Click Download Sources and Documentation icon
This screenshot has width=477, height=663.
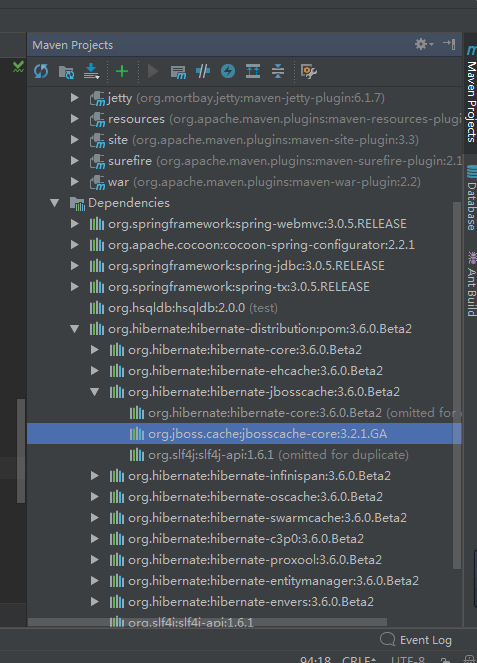(x=91, y=71)
